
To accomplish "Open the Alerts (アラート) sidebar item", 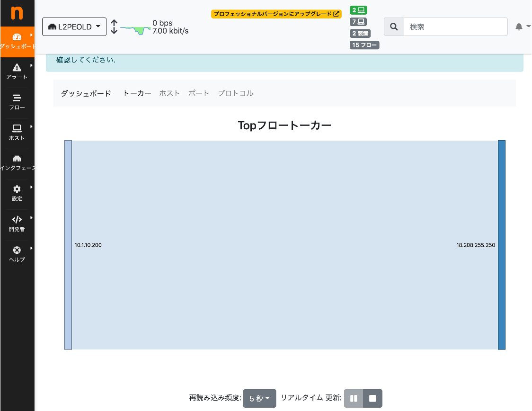I will (x=17, y=72).
